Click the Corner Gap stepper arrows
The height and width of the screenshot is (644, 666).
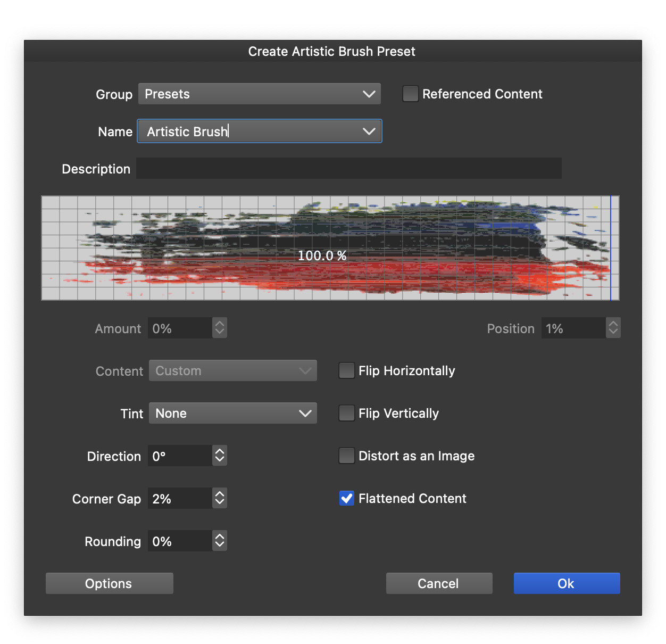(x=220, y=499)
